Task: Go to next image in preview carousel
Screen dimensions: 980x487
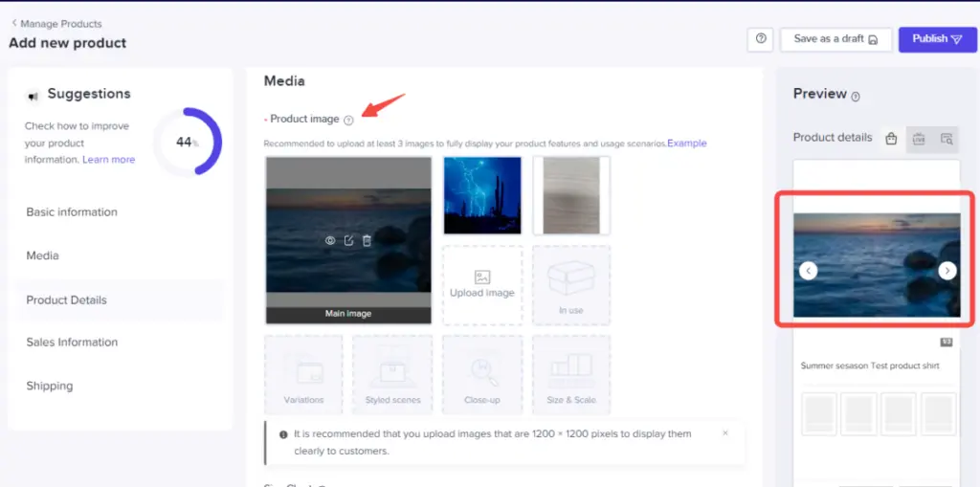Action: [x=947, y=271]
